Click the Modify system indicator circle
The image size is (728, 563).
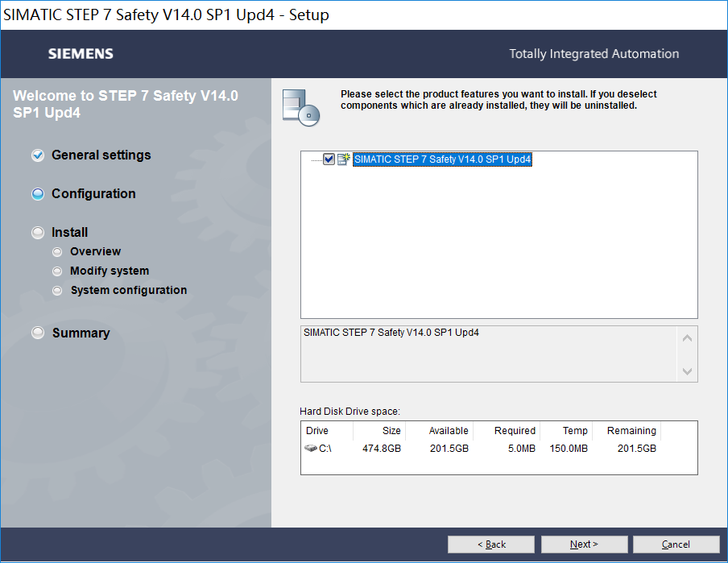(x=57, y=271)
